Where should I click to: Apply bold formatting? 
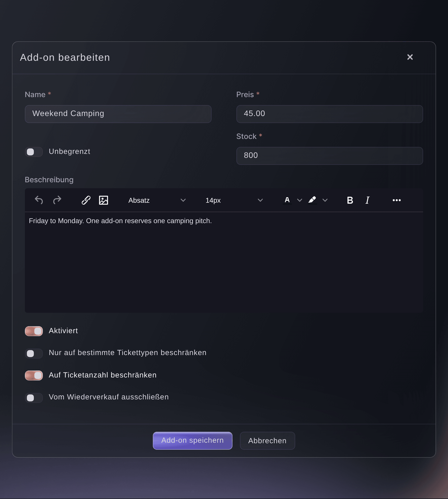pos(350,200)
